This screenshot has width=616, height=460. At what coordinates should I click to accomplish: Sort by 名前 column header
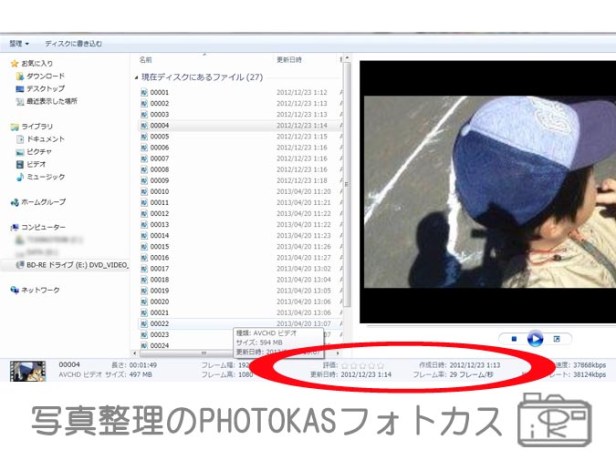coord(145,60)
